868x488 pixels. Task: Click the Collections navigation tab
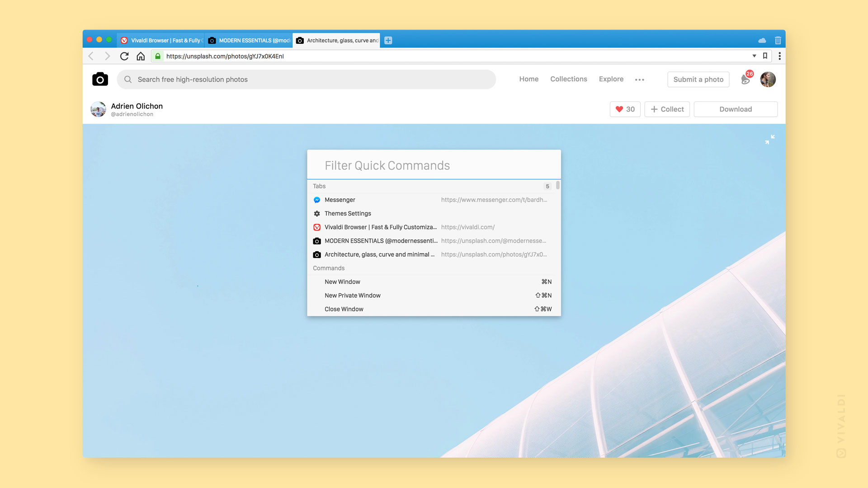[568, 79]
